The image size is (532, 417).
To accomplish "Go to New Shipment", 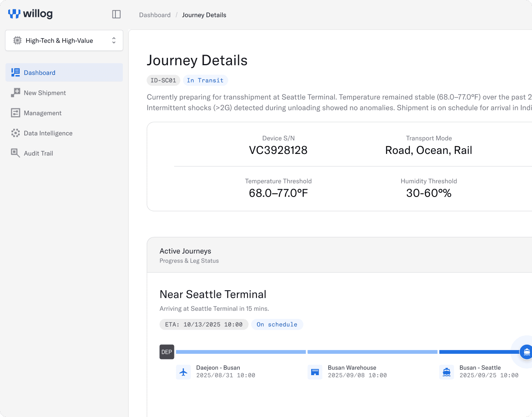I will [x=45, y=93].
